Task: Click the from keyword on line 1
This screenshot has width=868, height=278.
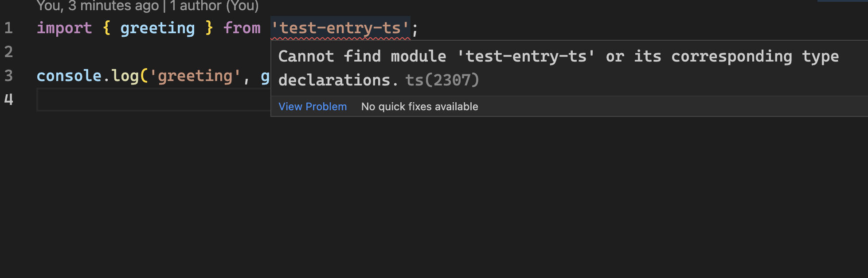Action: tap(242, 28)
